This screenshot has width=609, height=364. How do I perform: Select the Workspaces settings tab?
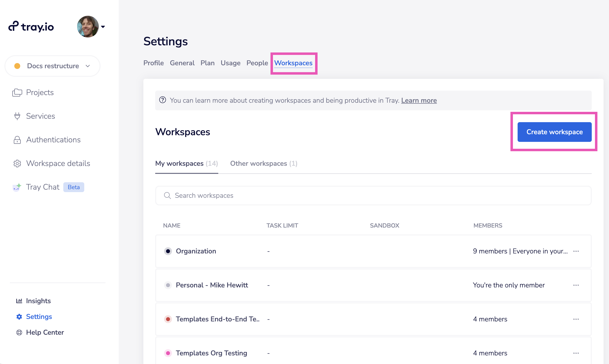(293, 63)
